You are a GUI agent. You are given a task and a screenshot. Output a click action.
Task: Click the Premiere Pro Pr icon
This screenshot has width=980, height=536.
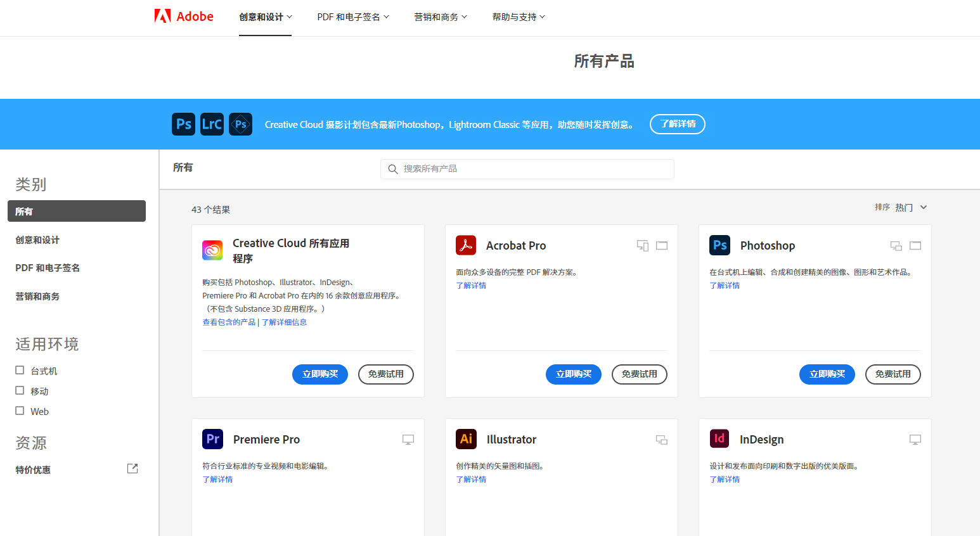click(212, 439)
